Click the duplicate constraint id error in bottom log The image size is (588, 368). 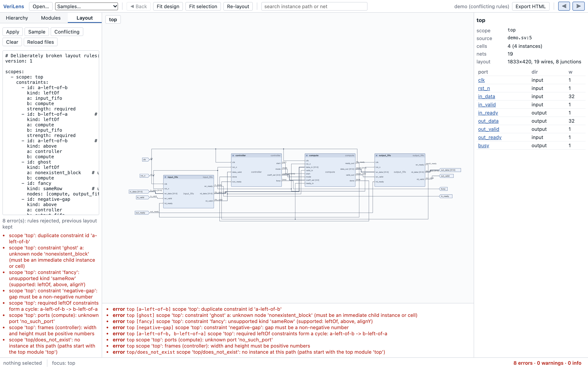click(x=197, y=309)
